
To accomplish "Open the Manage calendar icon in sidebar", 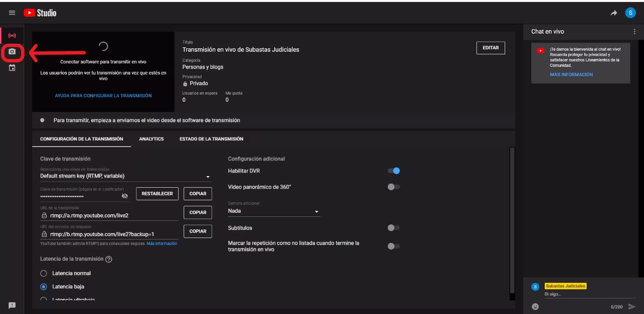I will click(x=12, y=67).
